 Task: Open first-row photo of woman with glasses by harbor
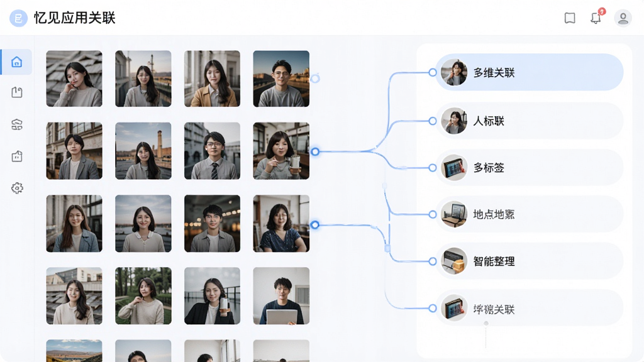[x=143, y=79]
